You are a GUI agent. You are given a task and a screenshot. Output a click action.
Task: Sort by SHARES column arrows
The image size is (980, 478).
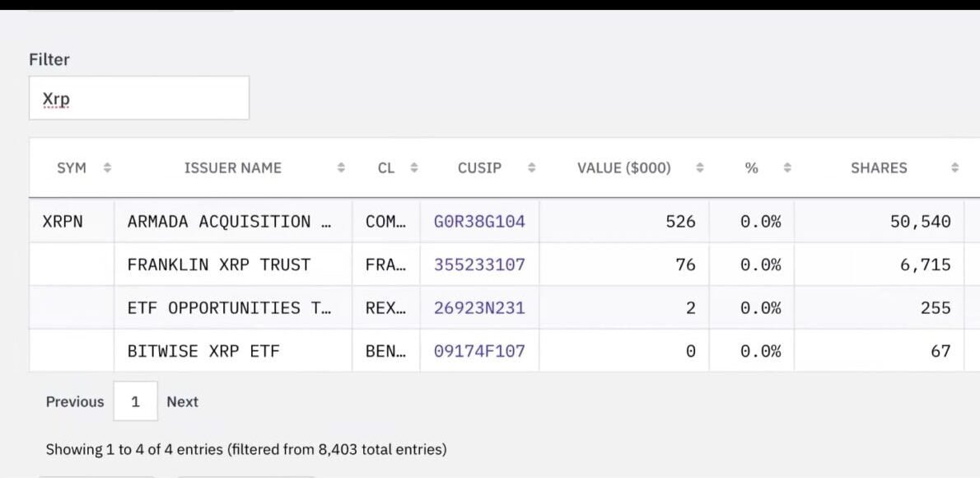click(954, 167)
